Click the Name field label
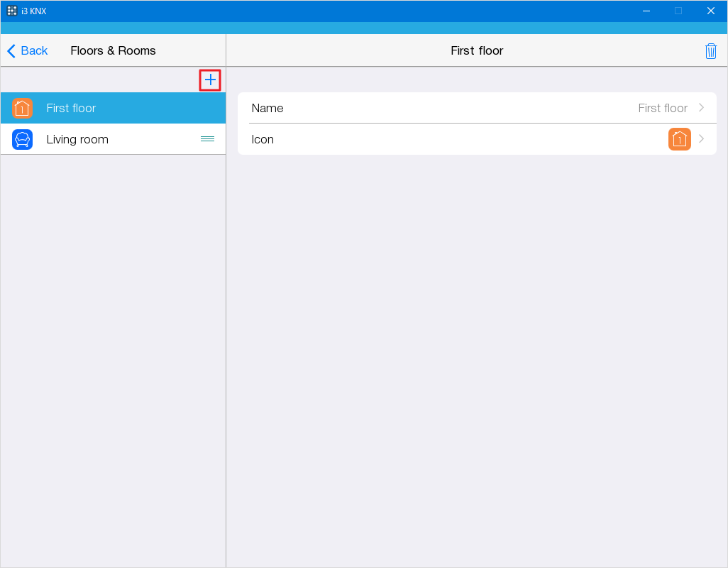728x568 pixels. (268, 108)
